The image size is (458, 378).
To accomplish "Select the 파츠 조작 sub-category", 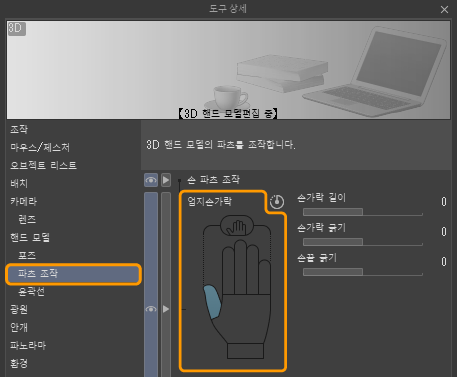I will tap(73, 274).
